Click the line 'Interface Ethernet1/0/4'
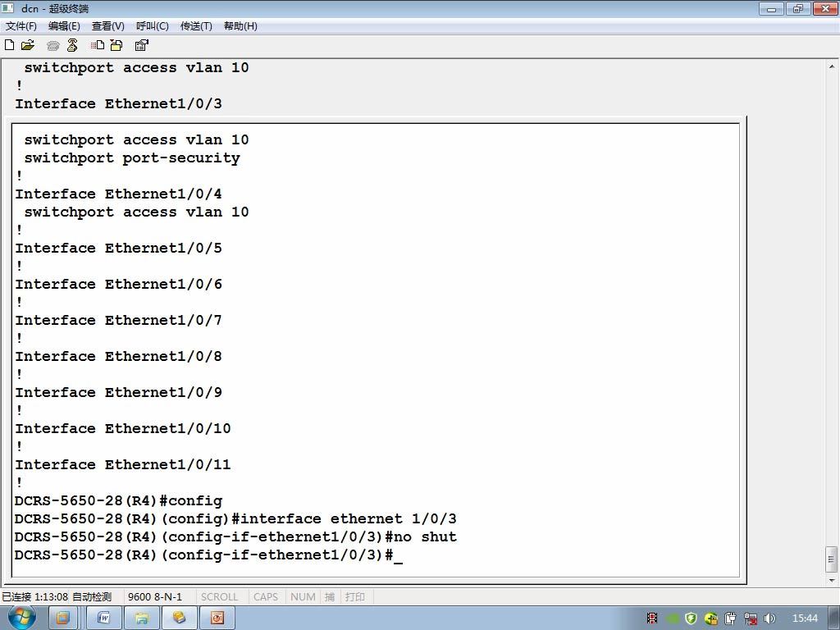This screenshot has height=630, width=840. [x=118, y=194]
